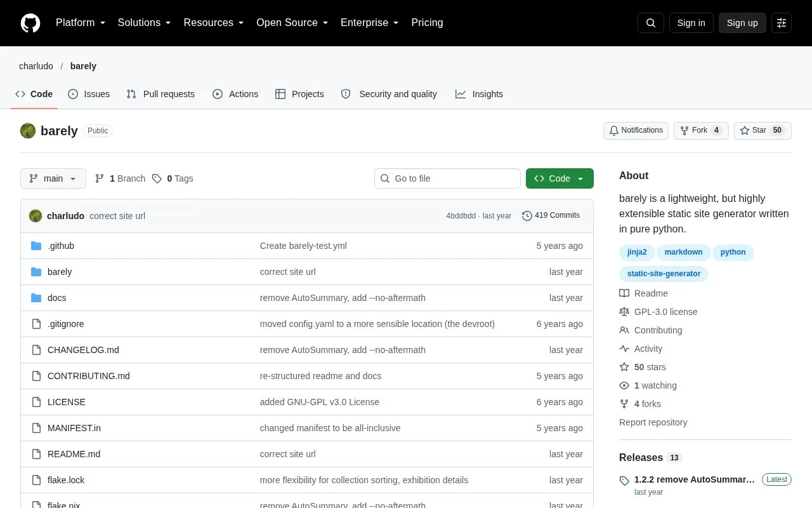The width and height of the screenshot is (812, 508).
Task: Click the book icon next to Readme
Action: pos(624,293)
